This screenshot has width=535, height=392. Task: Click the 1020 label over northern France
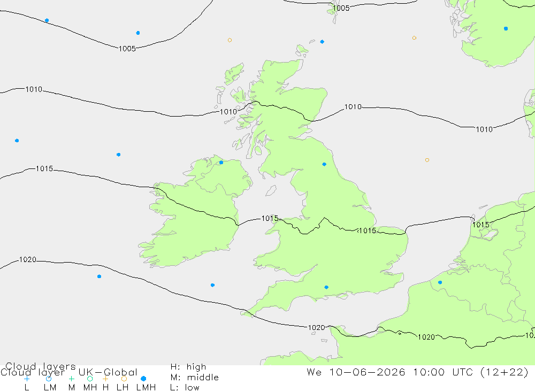[426, 337]
